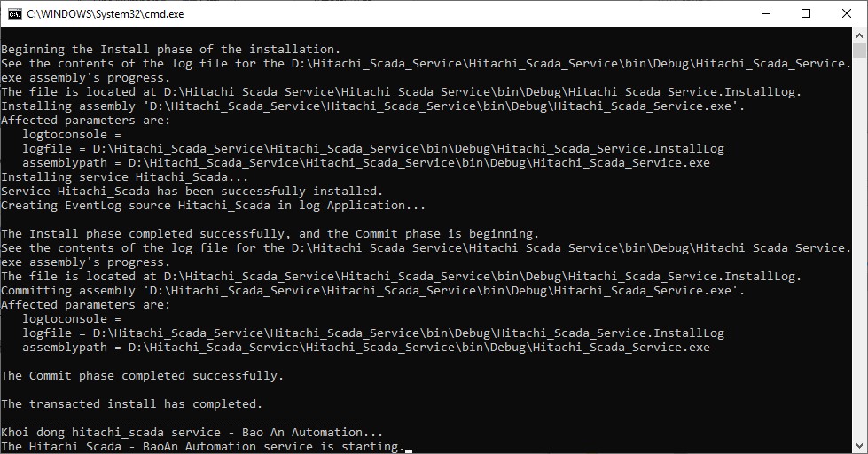Click the line "Service Hitachi_Scada has been successfully installed."

[192, 192]
